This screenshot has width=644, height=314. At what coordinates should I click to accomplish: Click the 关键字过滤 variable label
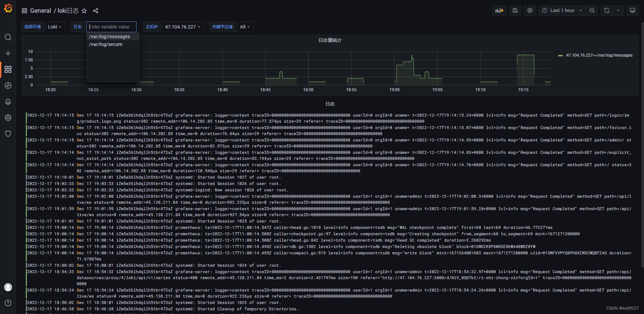tap(222, 27)
